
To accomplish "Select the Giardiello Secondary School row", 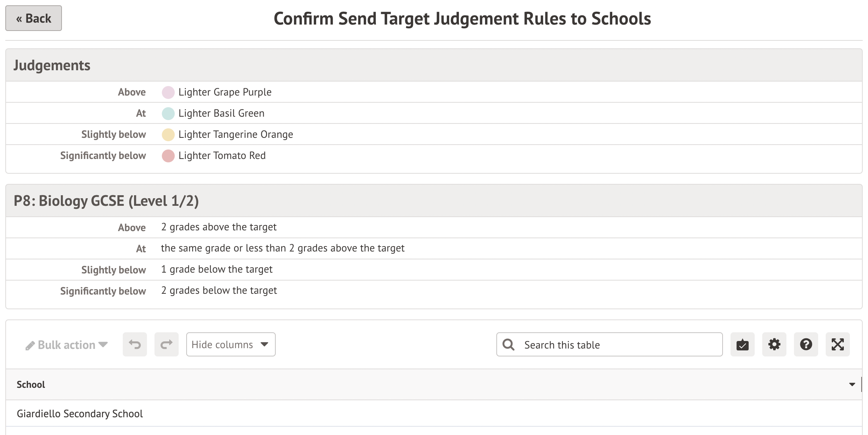I will (x=80, y=414).
